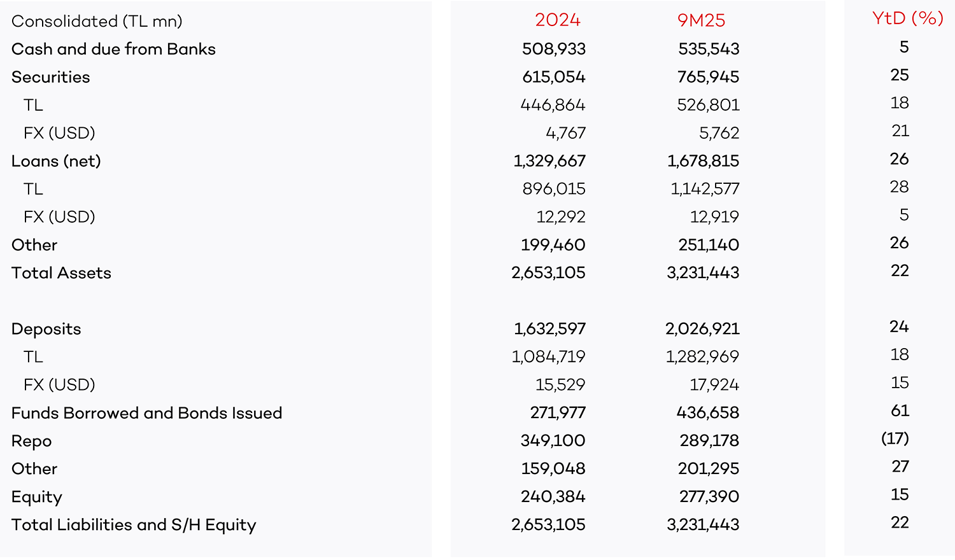This screenshot has width=955, height=560.
Task: Select the YtD (%) column header
Action: point(907,18)
